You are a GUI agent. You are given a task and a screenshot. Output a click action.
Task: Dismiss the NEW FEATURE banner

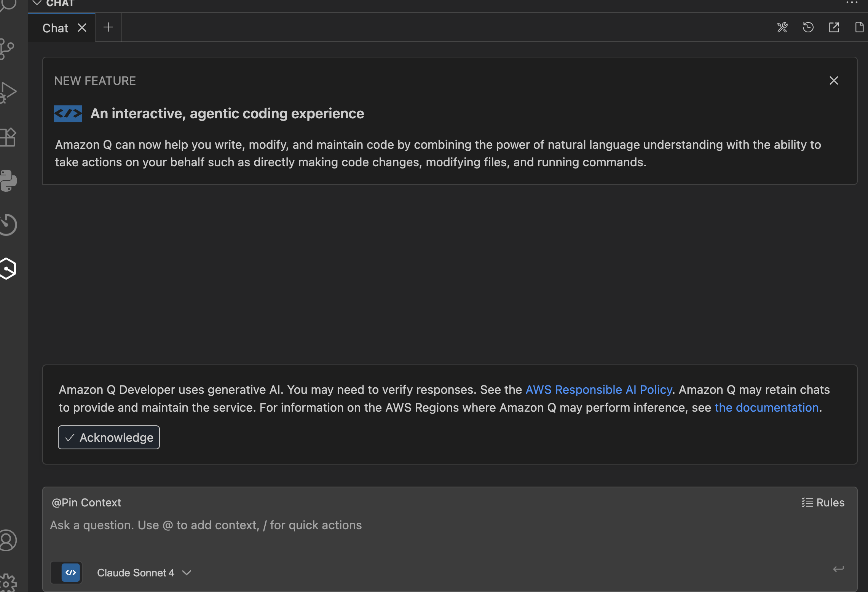(x=834, y=81)
